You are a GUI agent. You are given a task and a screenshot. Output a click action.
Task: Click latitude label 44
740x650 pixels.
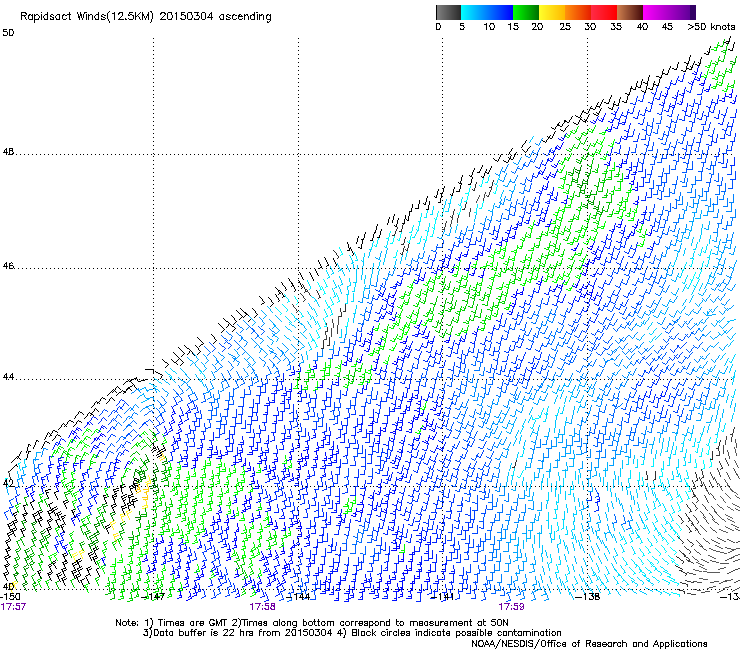(x=8, y=377)
